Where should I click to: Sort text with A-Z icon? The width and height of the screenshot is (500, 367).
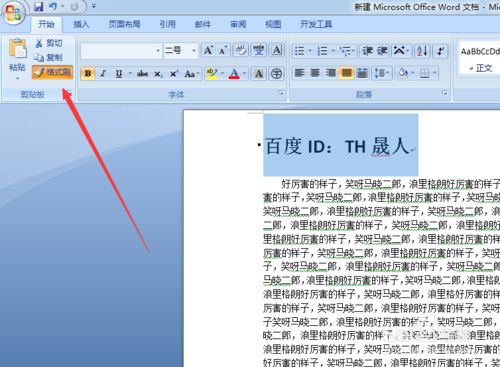coord(422,51)
